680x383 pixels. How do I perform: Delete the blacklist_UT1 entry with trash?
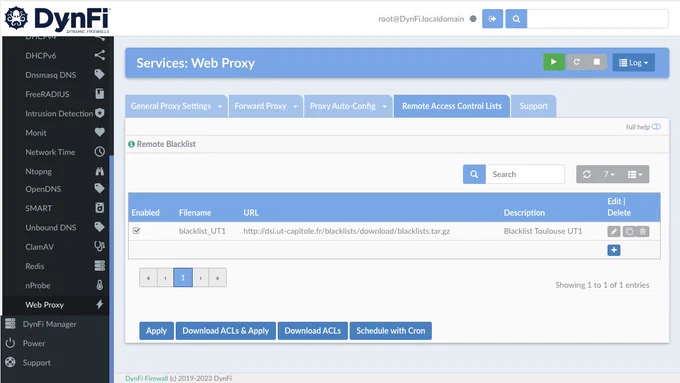tap(643, 231)
